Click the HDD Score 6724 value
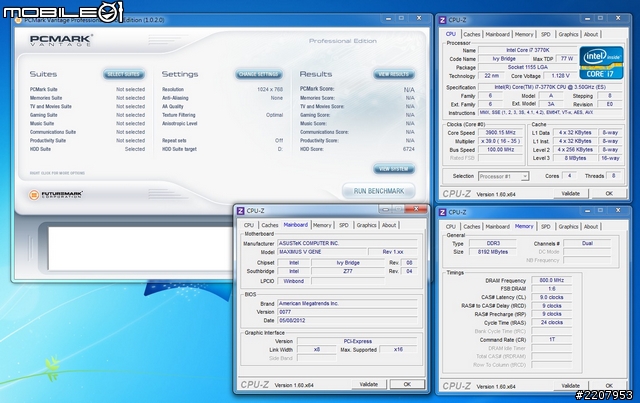Image resolution: width=640 pixels, height=403 pixels. point(409,149)
